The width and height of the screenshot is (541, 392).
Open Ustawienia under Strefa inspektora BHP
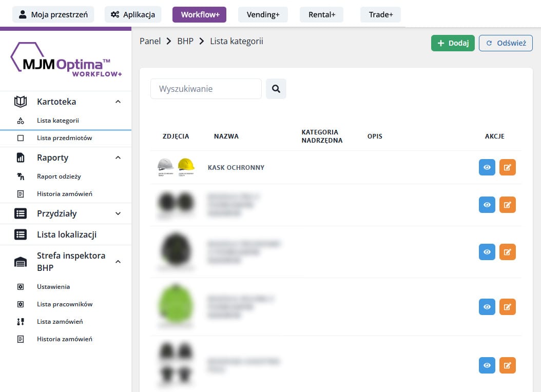click(53, 287)
